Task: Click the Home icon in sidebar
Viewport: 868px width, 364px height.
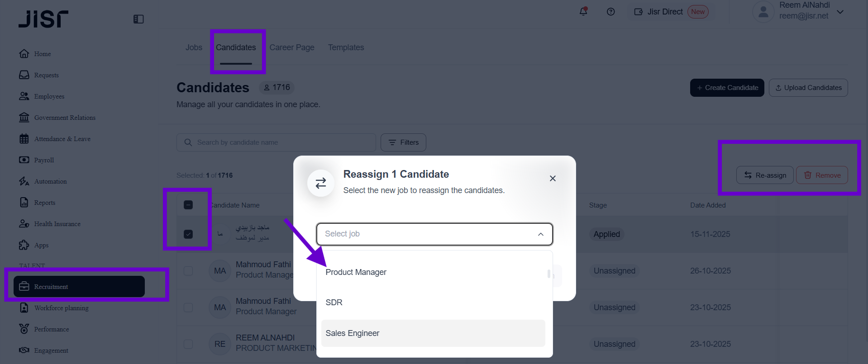Action: pos(24,54)
